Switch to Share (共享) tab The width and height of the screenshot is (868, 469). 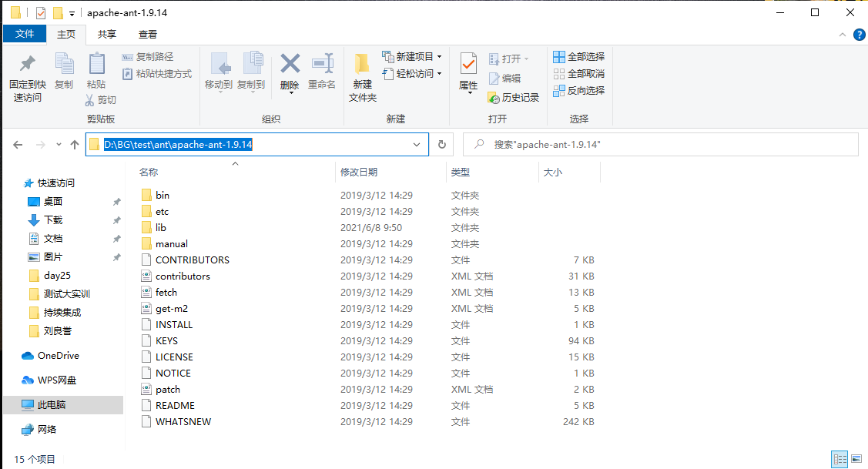point(107,35)
